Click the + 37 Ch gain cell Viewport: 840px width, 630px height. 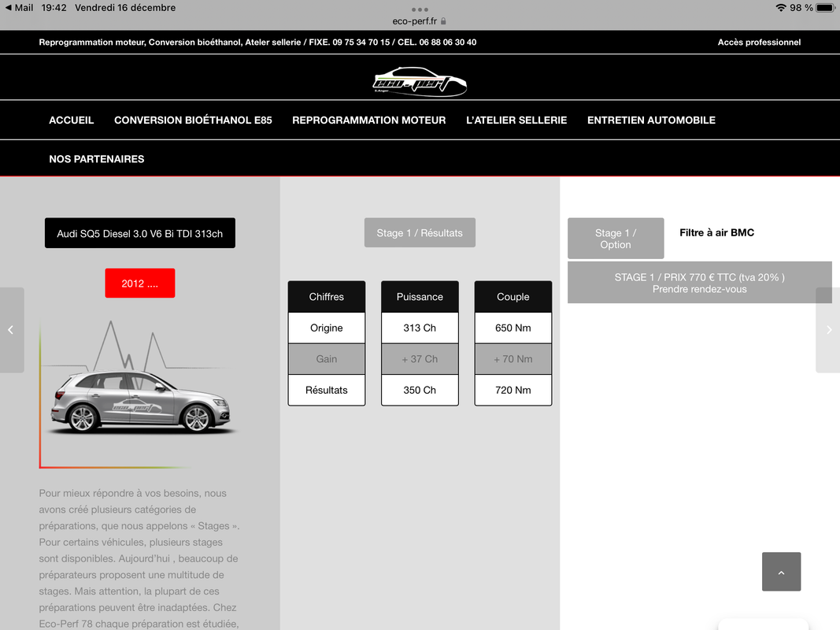click(420, 359)
